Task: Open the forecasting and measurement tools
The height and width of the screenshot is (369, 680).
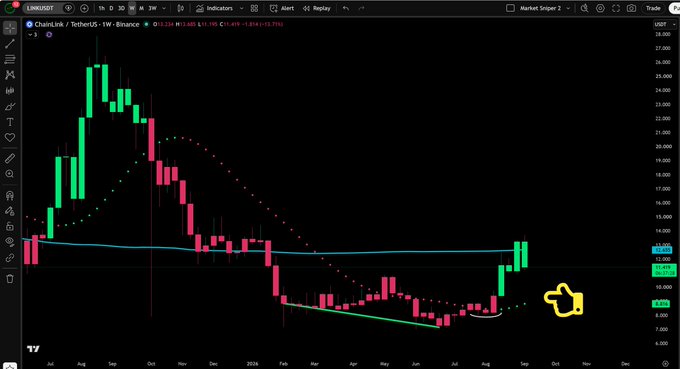Action: click(10, 91)
